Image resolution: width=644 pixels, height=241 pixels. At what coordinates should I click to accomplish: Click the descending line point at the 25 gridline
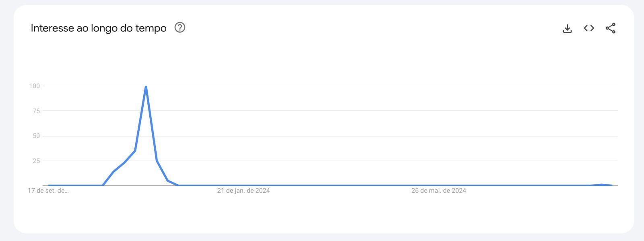click(x=157, y=161)
